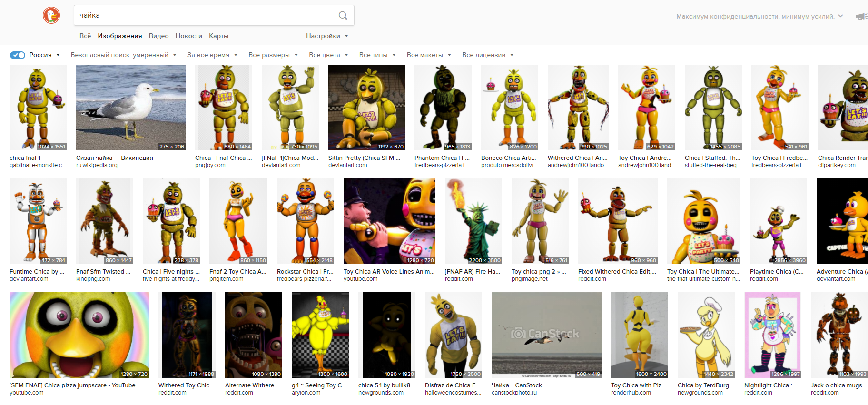The image size is (868, 405).
Task: Open the Fire Statue of Liberty thumbnail
Action: pos(473,221)
